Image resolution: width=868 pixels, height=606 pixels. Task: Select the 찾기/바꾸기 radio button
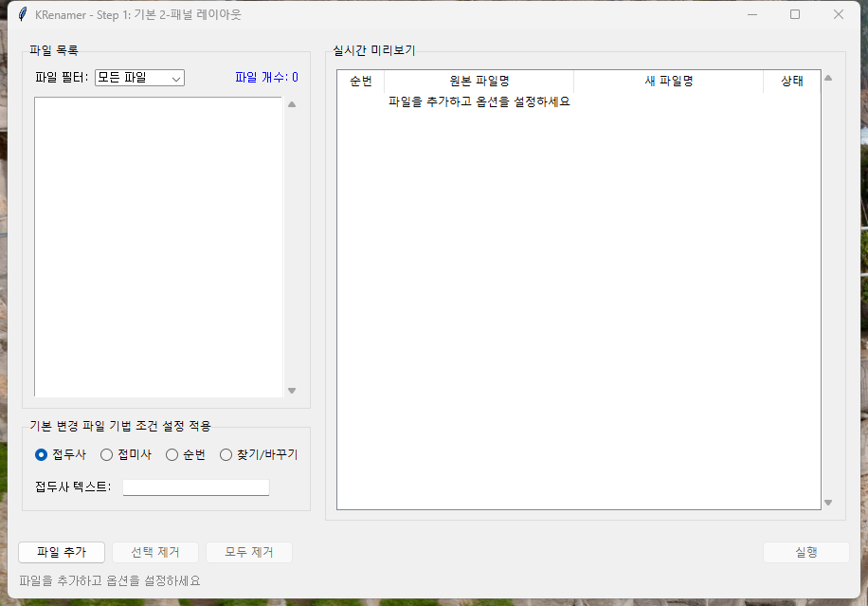[x=226, y=454]
